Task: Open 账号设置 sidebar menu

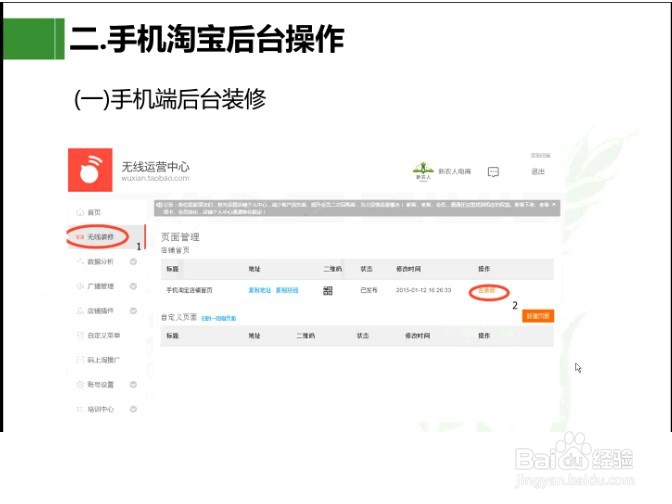Action: (x=100, y=384)
